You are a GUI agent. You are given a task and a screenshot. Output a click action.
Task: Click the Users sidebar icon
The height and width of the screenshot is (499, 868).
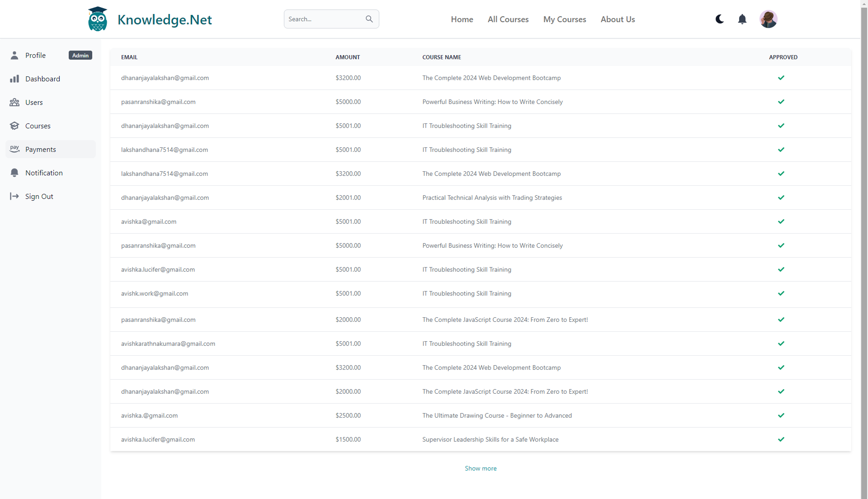(15, 102)
